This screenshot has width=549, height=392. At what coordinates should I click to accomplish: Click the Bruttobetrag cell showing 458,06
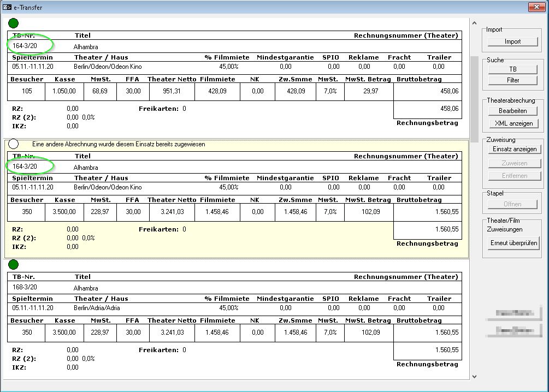point(427,92)
